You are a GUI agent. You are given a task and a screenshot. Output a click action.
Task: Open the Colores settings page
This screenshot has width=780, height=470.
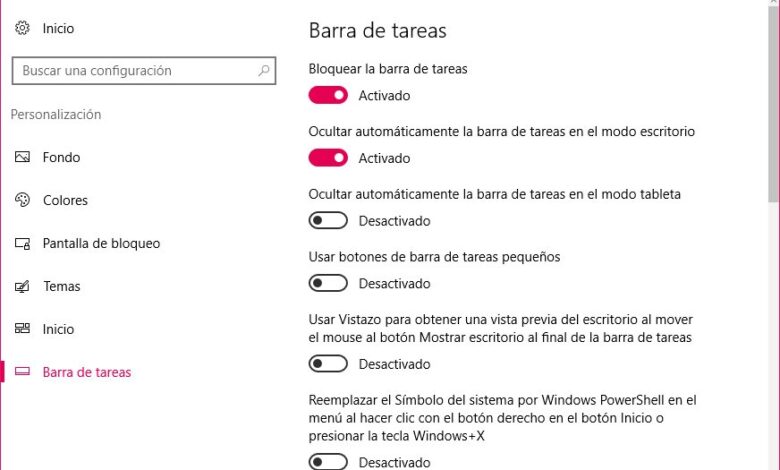(x=65, y=200)
